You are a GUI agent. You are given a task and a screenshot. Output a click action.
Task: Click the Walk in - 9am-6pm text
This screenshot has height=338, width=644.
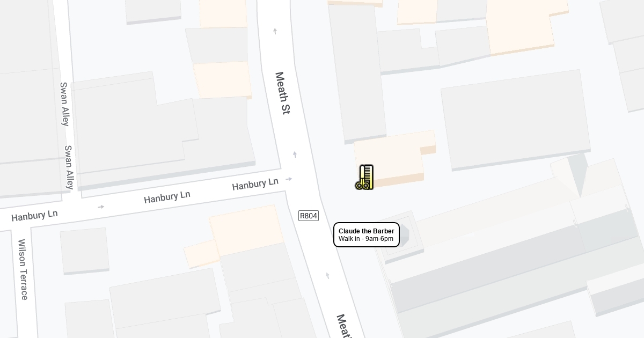pyautogui.click(x=366, y=239)
